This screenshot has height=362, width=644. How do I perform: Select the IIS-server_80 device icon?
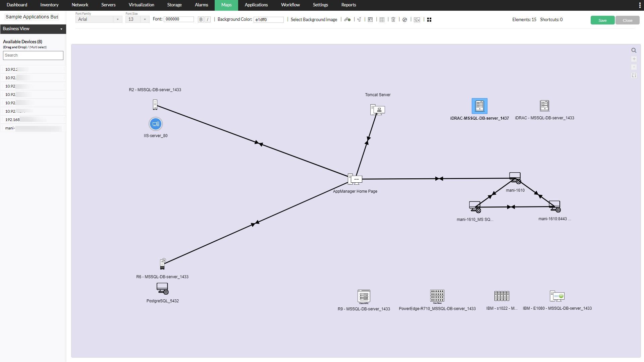[156, 124]
